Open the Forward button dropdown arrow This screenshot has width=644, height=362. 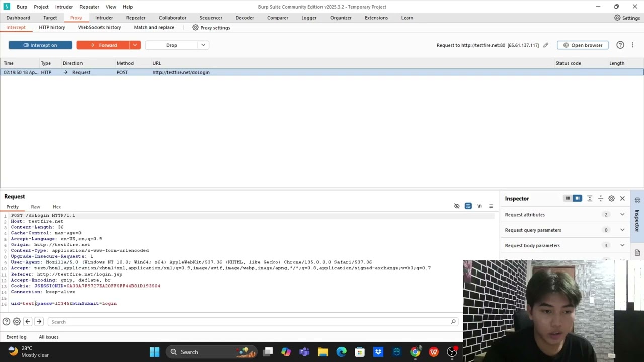135,45
